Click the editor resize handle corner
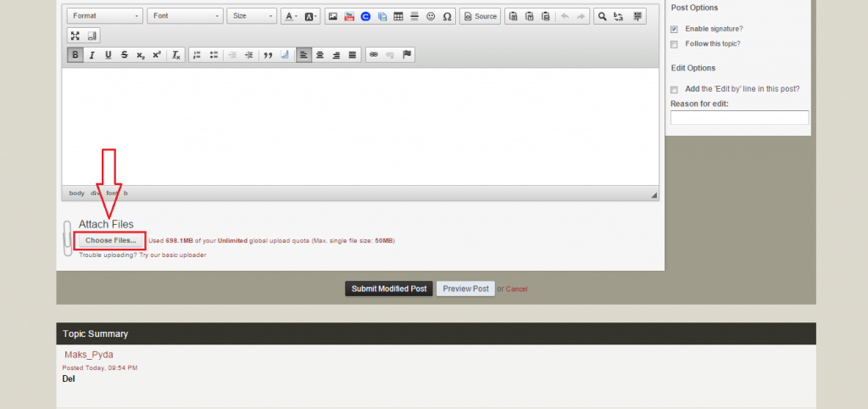Image resolution: width=868 pixels, height=409 pixels. [654, 195]
